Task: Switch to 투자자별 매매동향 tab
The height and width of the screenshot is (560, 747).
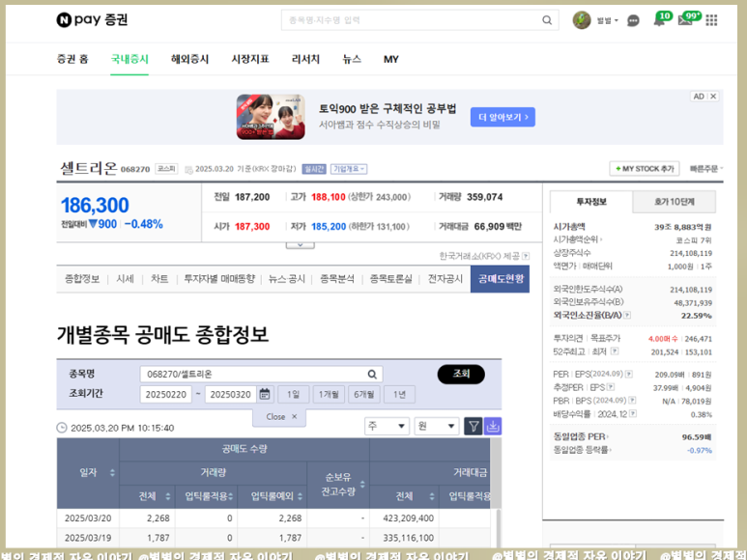Action: click(219, 279)
